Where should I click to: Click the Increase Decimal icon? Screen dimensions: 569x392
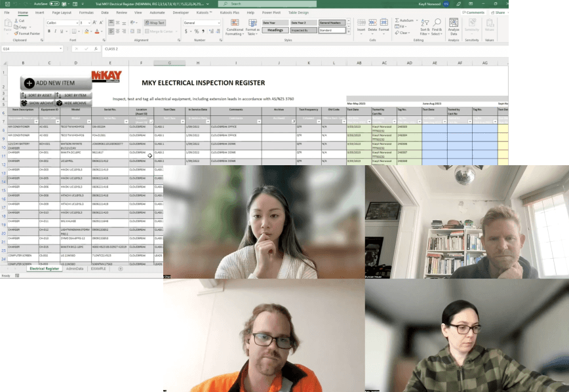211,31
